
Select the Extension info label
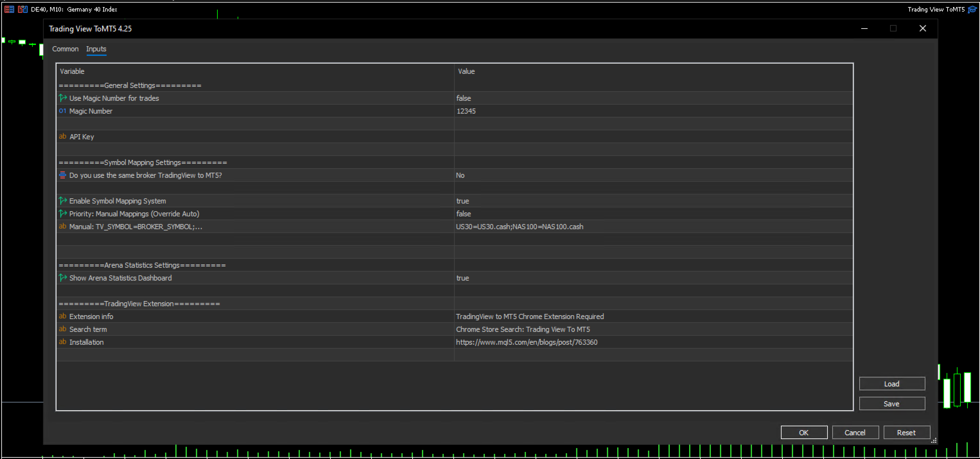click(x=91, y=316)
